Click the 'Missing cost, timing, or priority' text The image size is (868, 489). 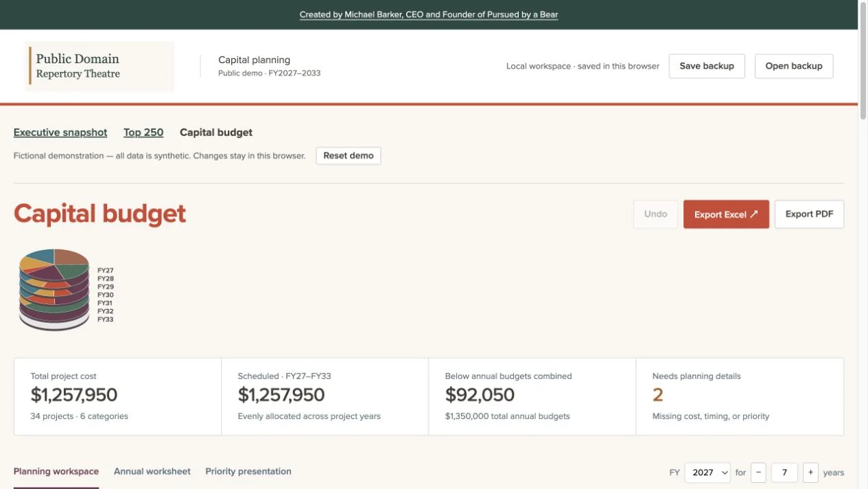pyautogui.click(x=711, y=416)
